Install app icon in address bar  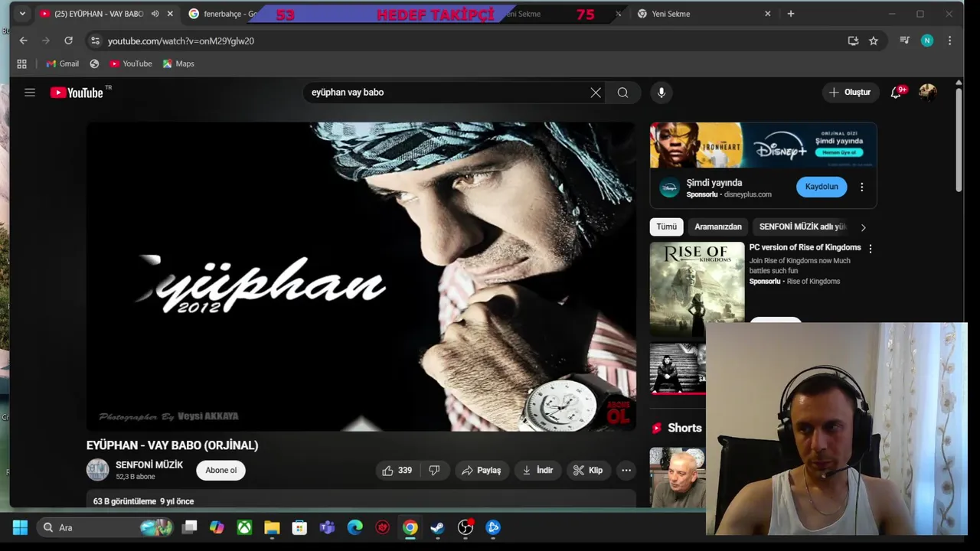(853, 41)
